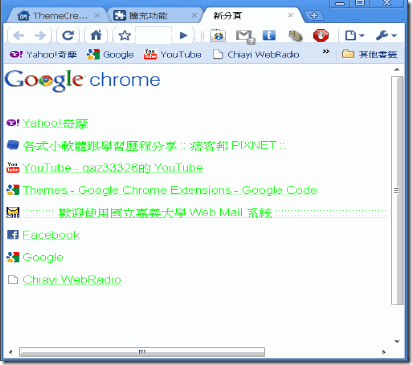Check the mail checker extension icon

(245, 36)
